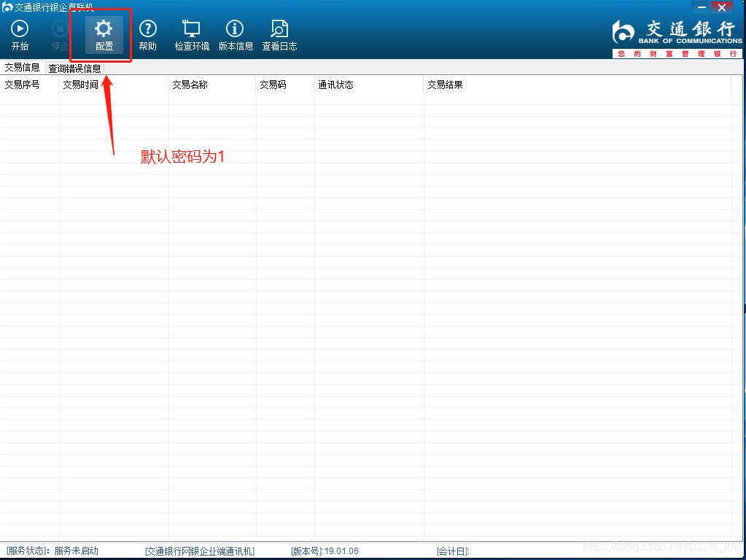This screenshot has width=746, height=560.
Task: Click the app icon in title bar
Action: (x=7, y=7)
